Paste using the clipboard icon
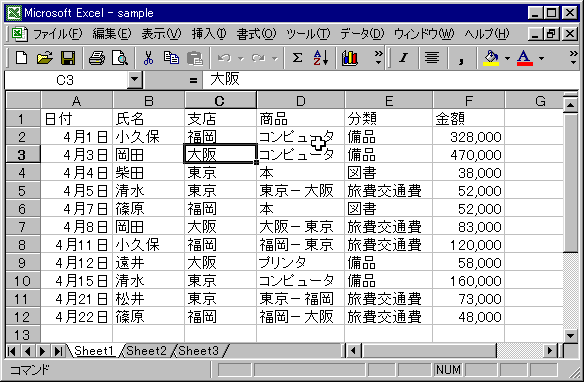The width and height of the screenshot is (584, 382). tap(194, 58)
